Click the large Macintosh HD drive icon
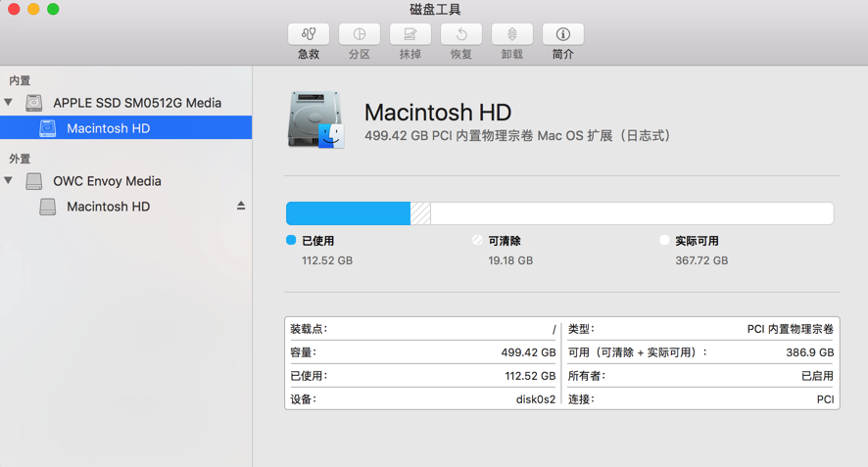 315,120
